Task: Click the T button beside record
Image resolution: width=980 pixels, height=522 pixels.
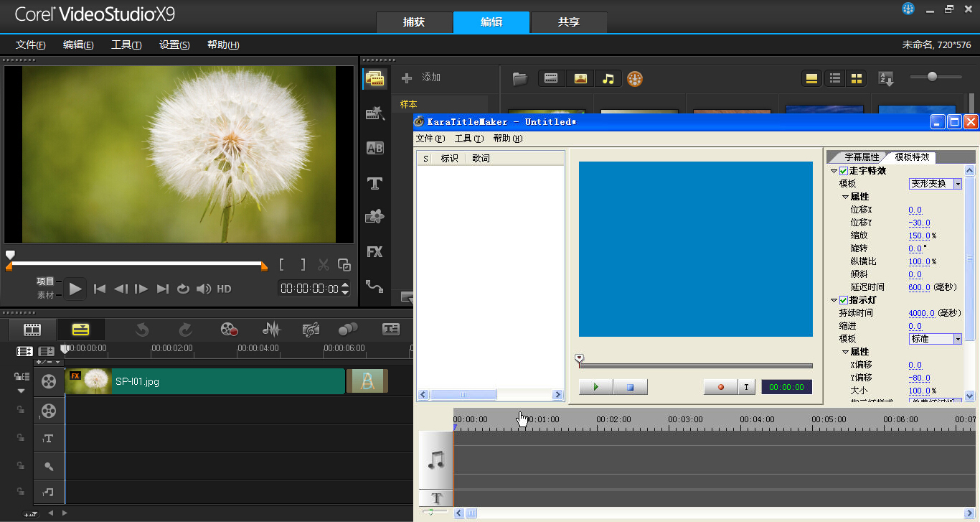Action: coord(747,387)
